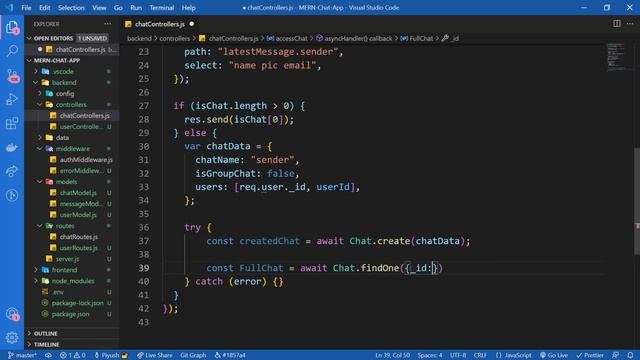Viewport: 640px width, 360px height.
Task: Open Explorer panel More Actions ellipsis
Action: click(x=107, y=24)
